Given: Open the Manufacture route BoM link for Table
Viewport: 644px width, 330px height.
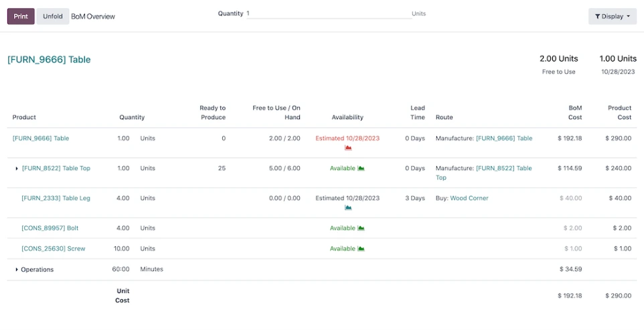Looking at the screenshot, I should click(x=504, y=139).
